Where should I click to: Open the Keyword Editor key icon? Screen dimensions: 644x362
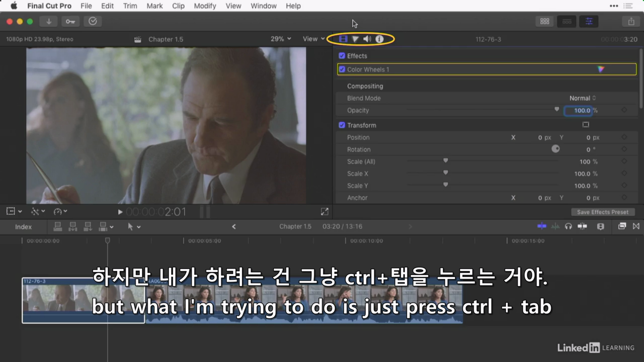click(70, 21)
